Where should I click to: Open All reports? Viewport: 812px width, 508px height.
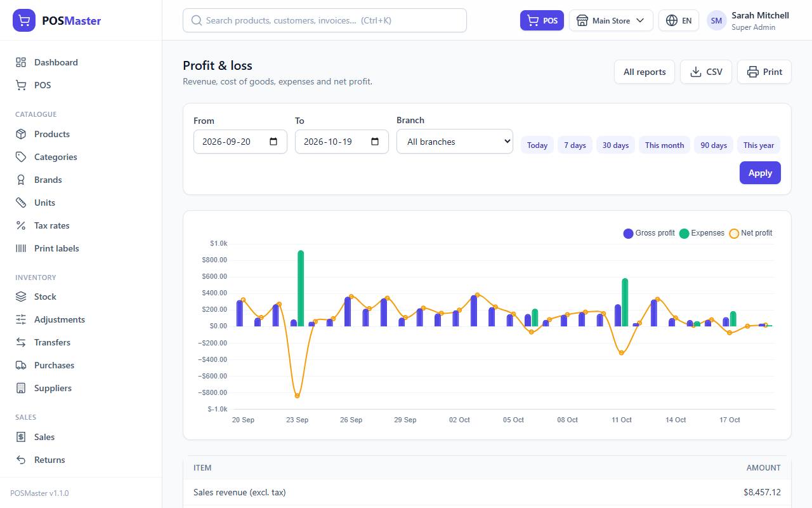[645, 72]
